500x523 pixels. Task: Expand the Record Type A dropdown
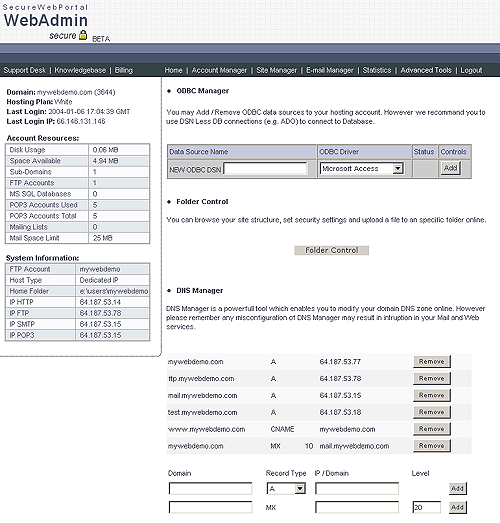point(300,489)
